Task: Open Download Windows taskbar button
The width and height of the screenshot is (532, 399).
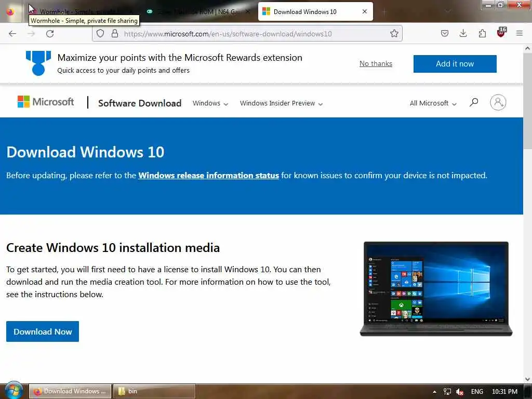Action: click(x=70, y=391)
